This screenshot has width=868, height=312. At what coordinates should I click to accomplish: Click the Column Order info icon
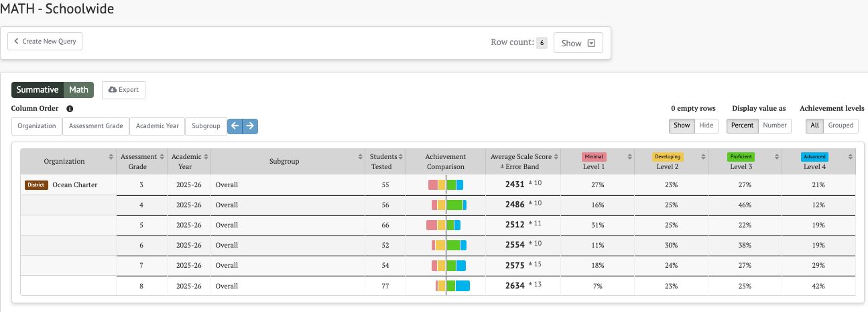(70, 109)
